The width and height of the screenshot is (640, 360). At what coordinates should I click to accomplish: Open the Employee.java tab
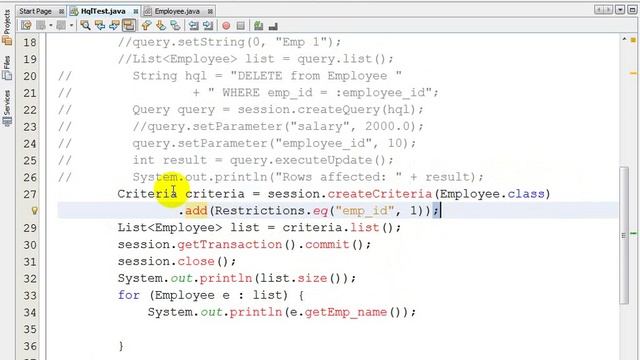177,11
